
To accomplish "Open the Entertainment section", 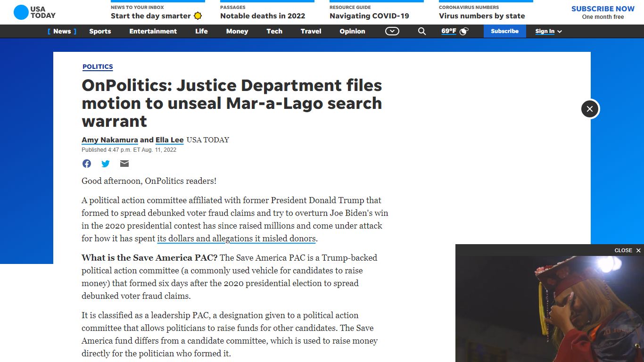I will click(153, 31).
